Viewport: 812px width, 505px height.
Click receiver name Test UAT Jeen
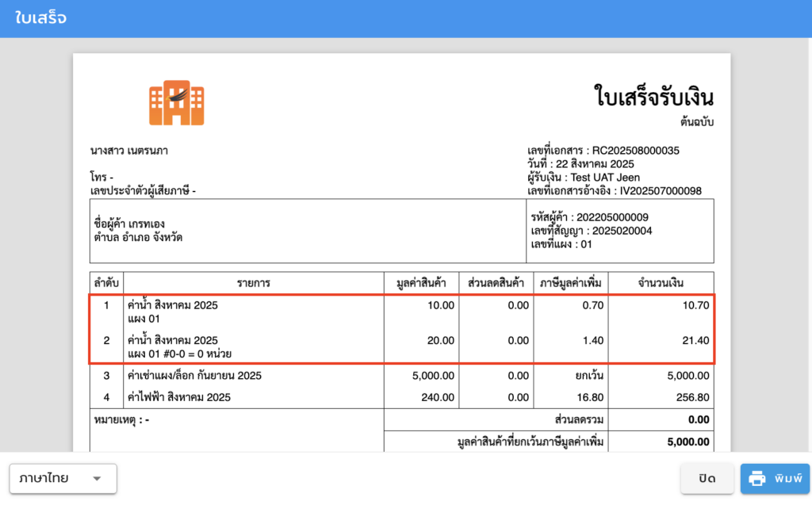point(605,178)
